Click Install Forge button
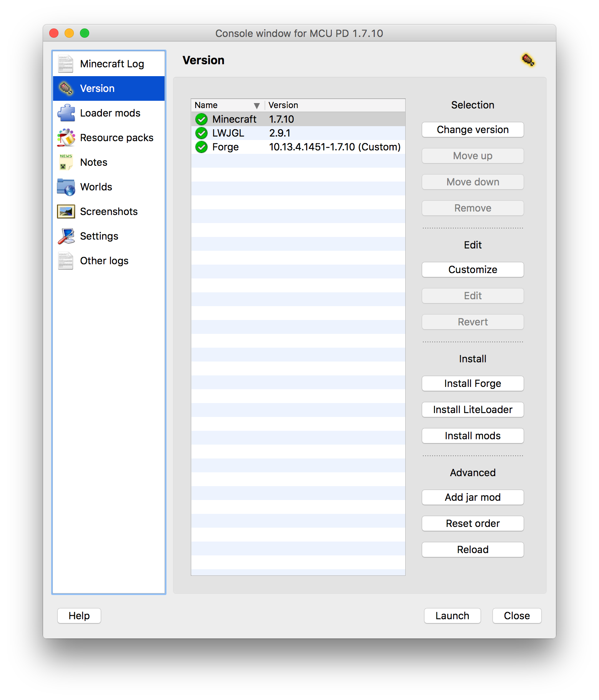Screen dimensions: 599x700 473,383
